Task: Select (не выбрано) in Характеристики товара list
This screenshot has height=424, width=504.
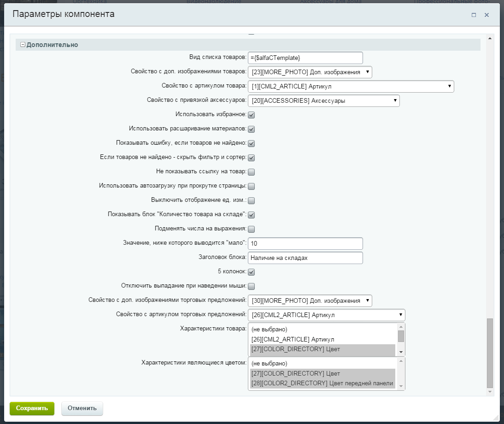Action: point(322,330)
